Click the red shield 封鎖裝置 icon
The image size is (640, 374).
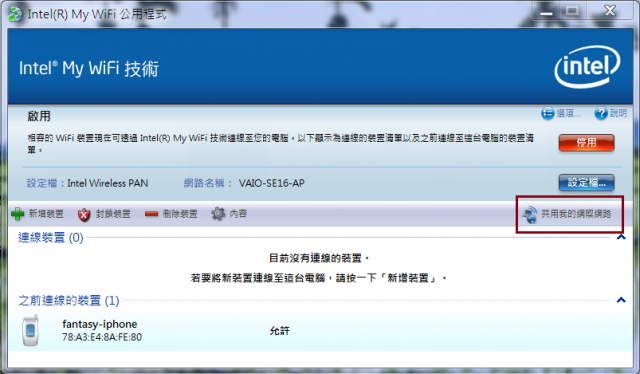click(84, 214)
